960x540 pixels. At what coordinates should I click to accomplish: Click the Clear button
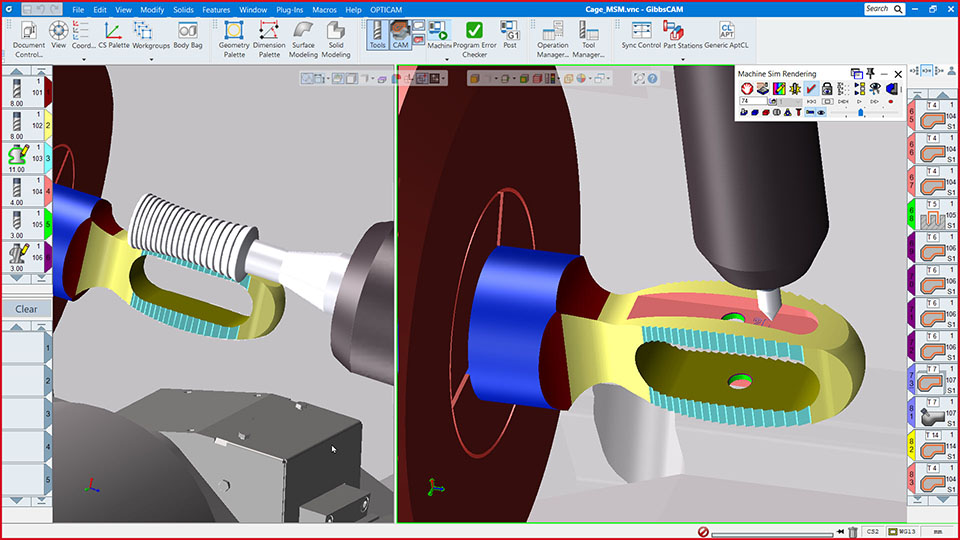tap(26, 309)
